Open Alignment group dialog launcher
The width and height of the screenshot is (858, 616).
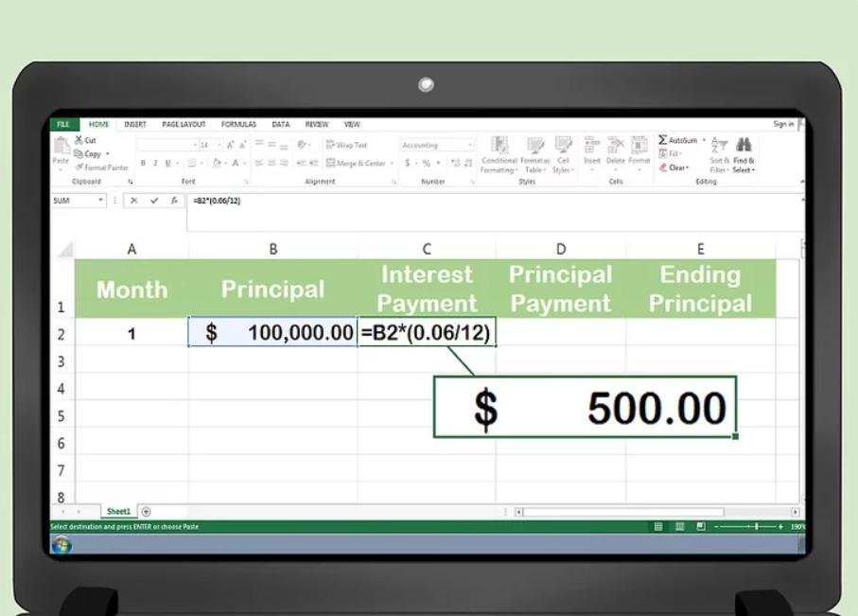394,182
